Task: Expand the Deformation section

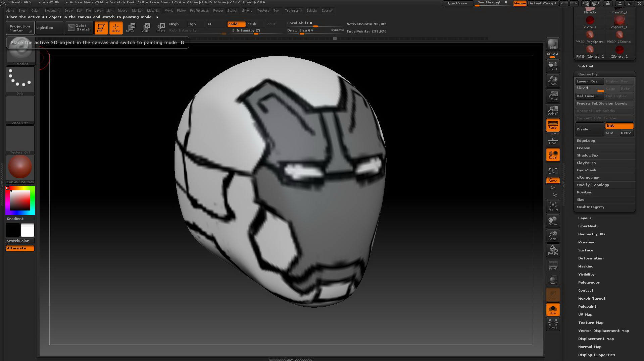Action: coord(591,258)
